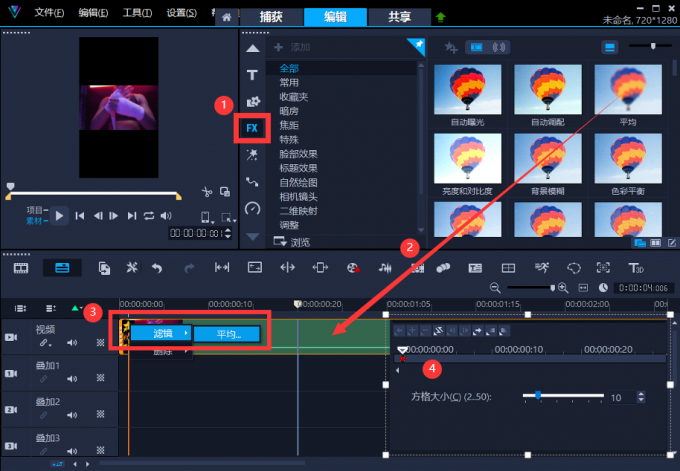Select the 相机镜头 filter category
This screenshot has height=471, width=680.
(298, 197)
